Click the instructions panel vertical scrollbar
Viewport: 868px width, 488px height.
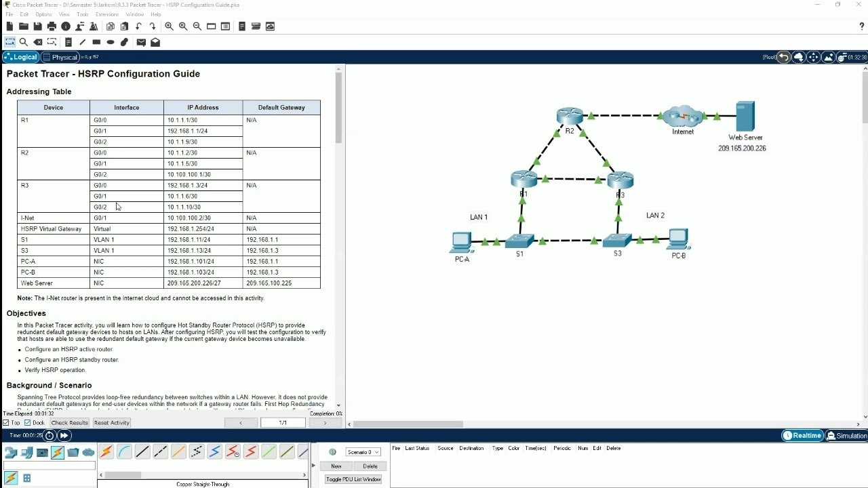pyautogui.click(x=338, y=108)
